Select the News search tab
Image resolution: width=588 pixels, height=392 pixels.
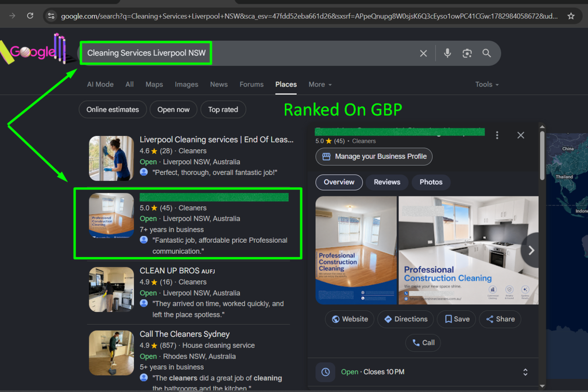[x=219, y=85]
